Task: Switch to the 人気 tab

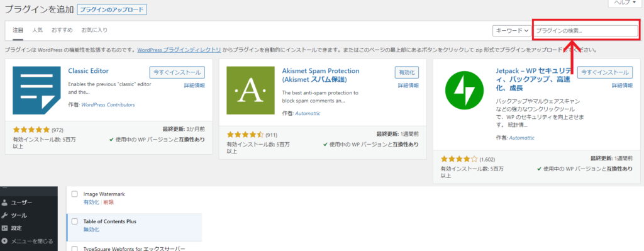Action: tap(37, 30)
